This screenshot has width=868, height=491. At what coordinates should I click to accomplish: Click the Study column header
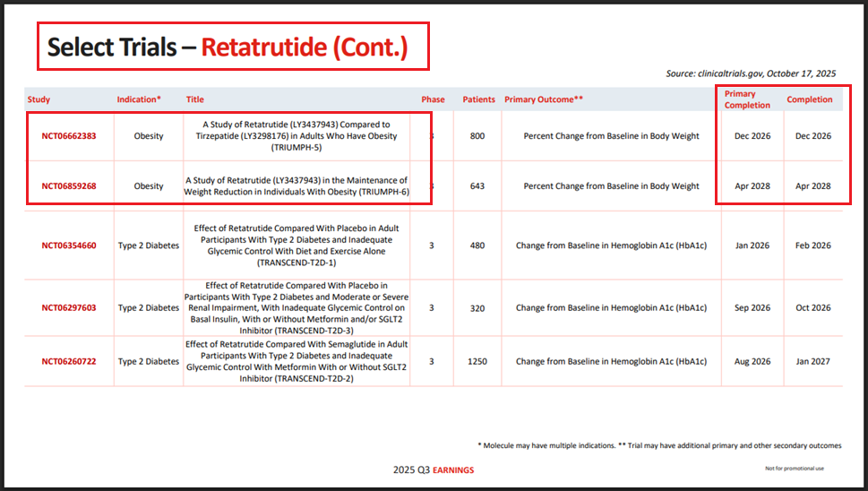pyautogui.click(x=39, y=99)
